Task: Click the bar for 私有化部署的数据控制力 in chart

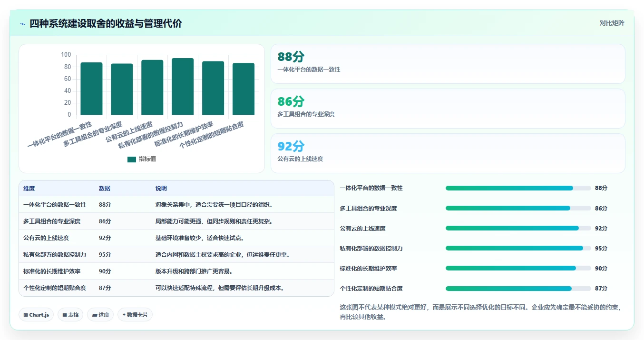Action: click(x=183, y=86)
